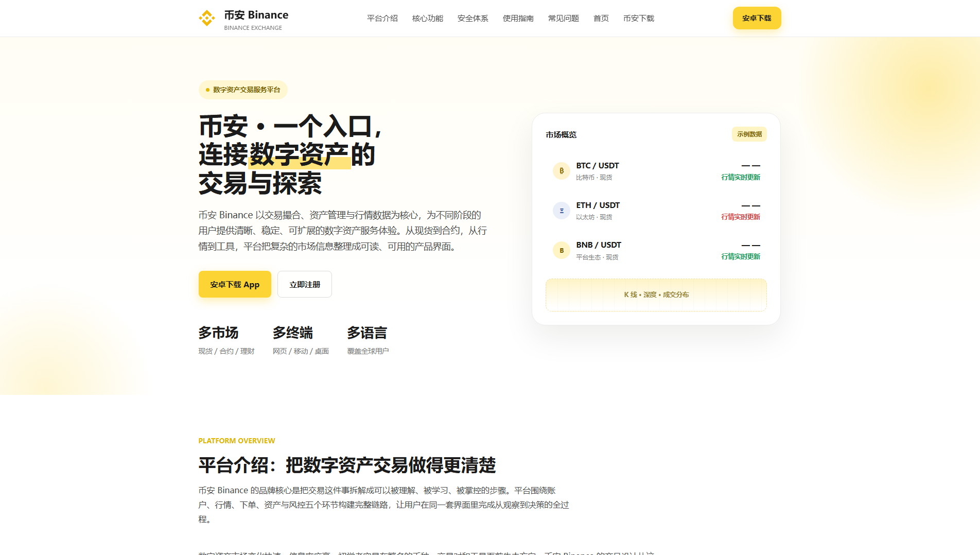Click the 平台生态 · 现货 subtitle
Viewport: 980px width, 555px height.
click(x=597, y=257)
